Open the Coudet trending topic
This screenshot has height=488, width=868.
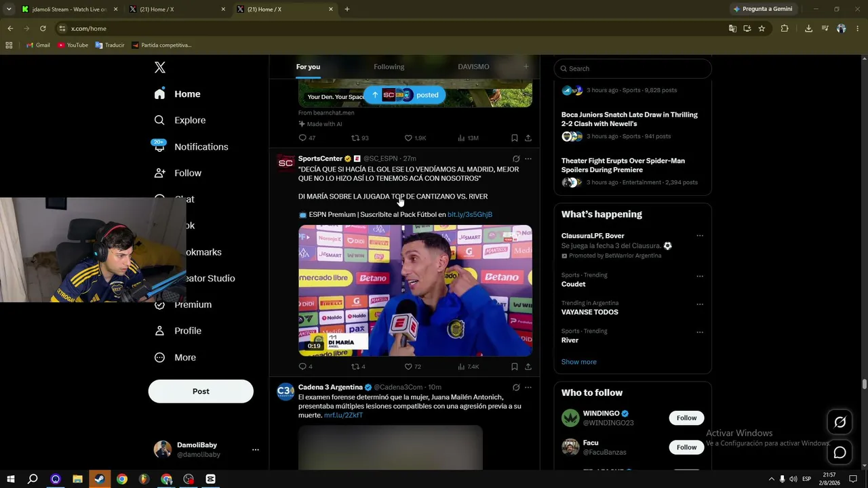click(x=573, y=284)
